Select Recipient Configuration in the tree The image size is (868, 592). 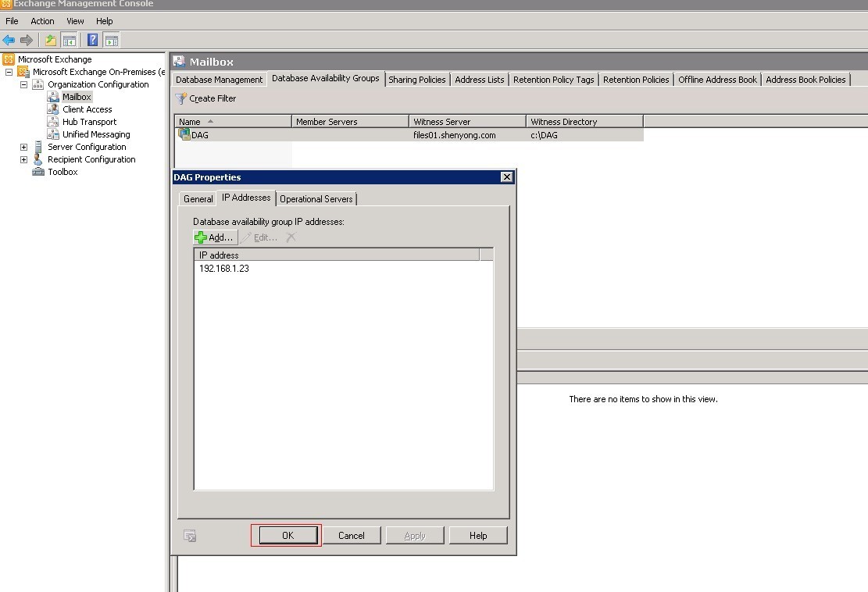pos(91,159)
